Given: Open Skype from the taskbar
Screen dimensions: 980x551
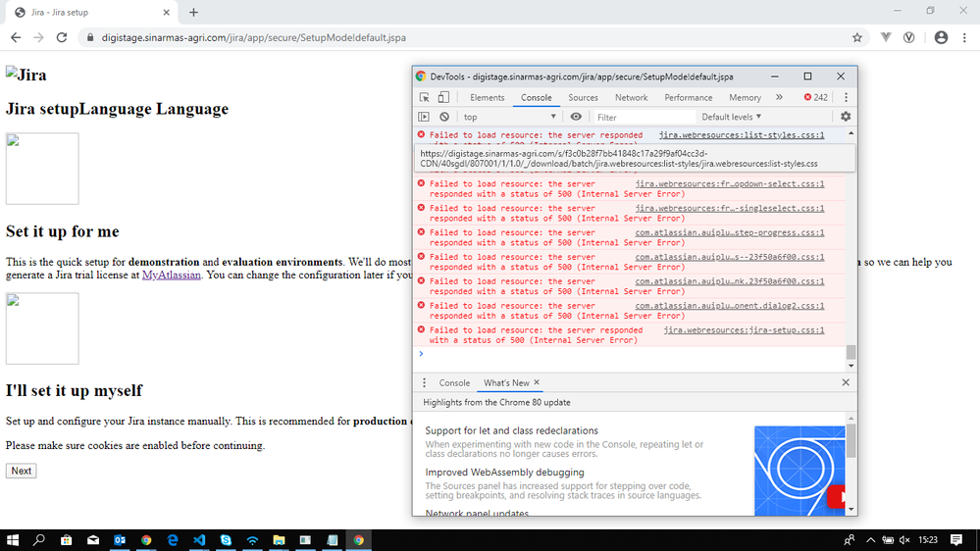Looking at the screenshot, I should [x=226, y=540].
